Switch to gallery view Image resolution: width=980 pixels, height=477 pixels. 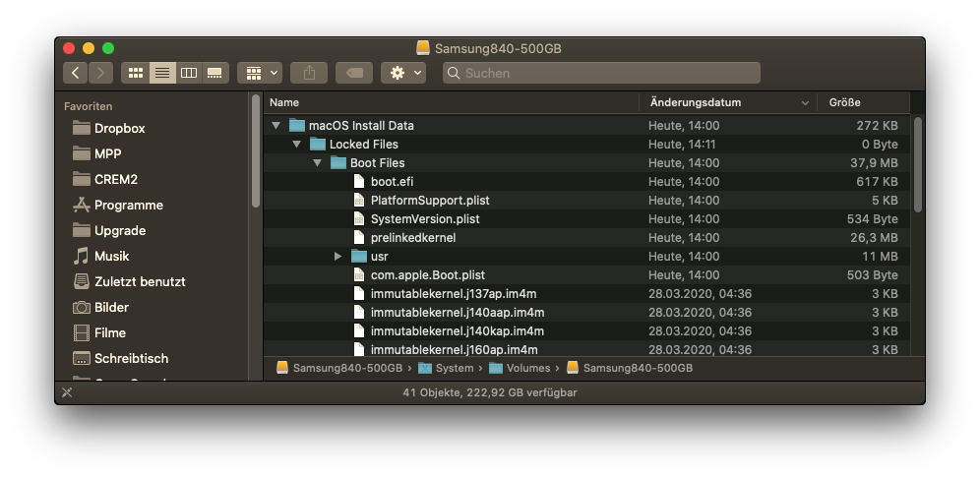point(215,73)
